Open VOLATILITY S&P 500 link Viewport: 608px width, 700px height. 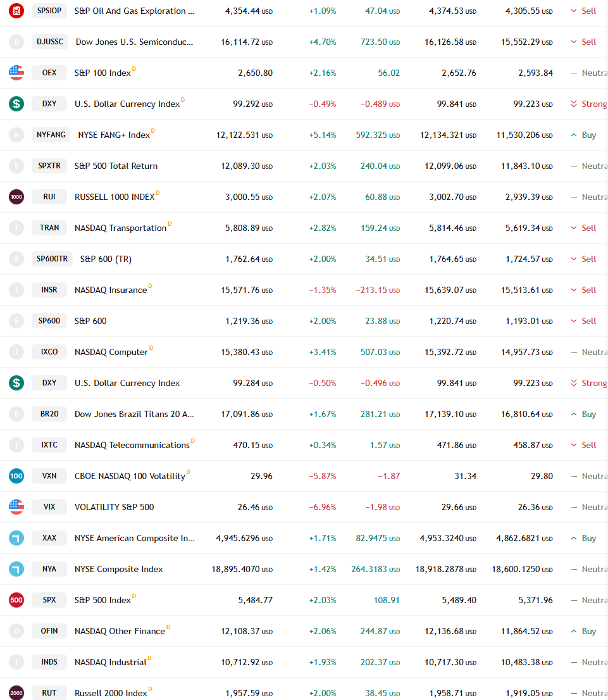115,507
